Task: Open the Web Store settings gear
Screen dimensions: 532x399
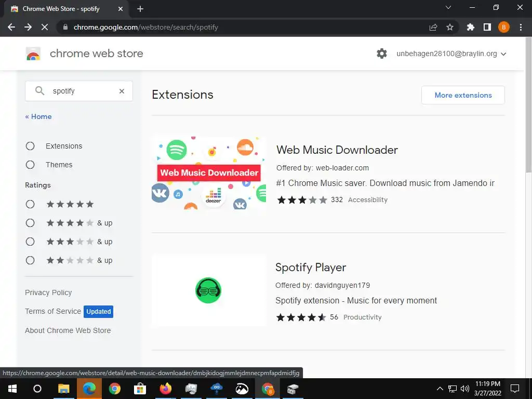Action: 382,54
